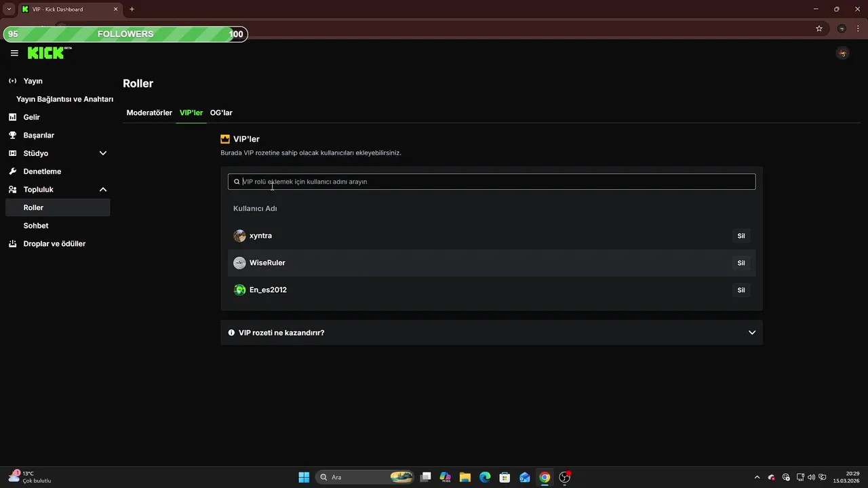868x488 pixels.
Task: Remove WiseRuler with the Sil button
Action: pyautogui.click(x=741, y=263)
